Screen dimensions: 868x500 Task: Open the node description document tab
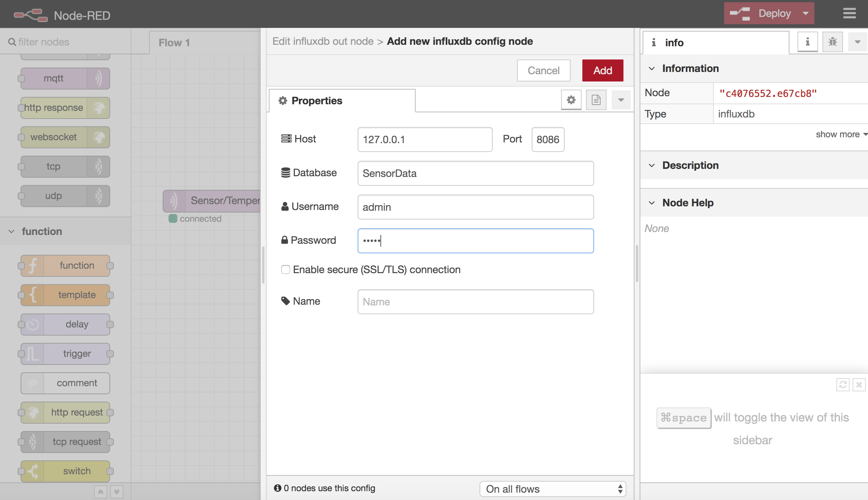596,100
